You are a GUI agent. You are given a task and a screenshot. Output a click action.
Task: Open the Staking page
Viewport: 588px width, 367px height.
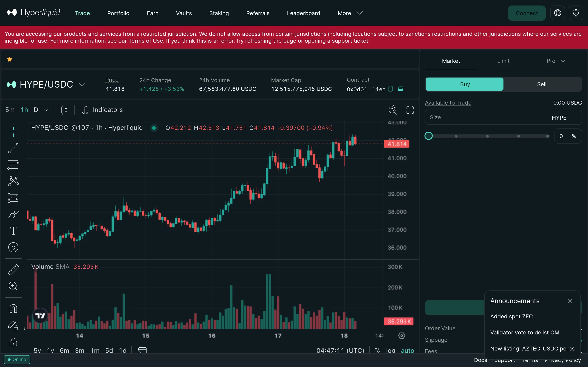219,13
